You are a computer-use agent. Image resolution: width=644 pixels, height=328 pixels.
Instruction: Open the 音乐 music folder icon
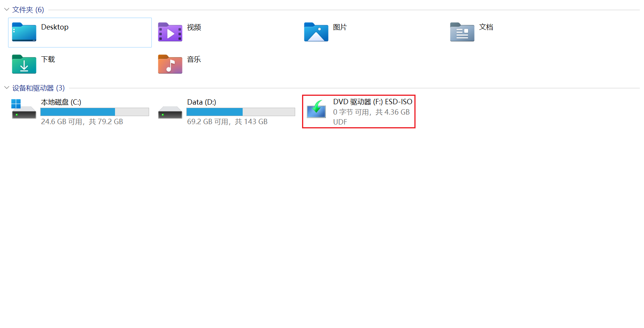tap(170, 64)
